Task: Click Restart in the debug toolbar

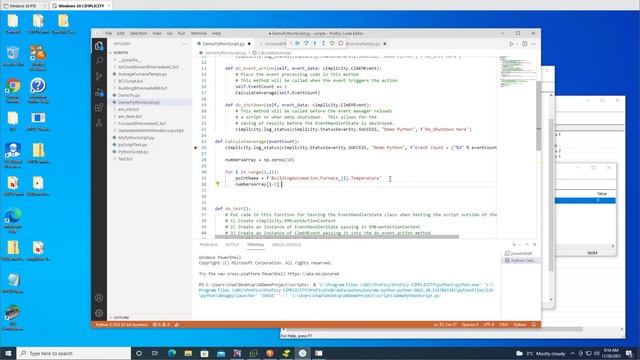Action: click(332, 43)
